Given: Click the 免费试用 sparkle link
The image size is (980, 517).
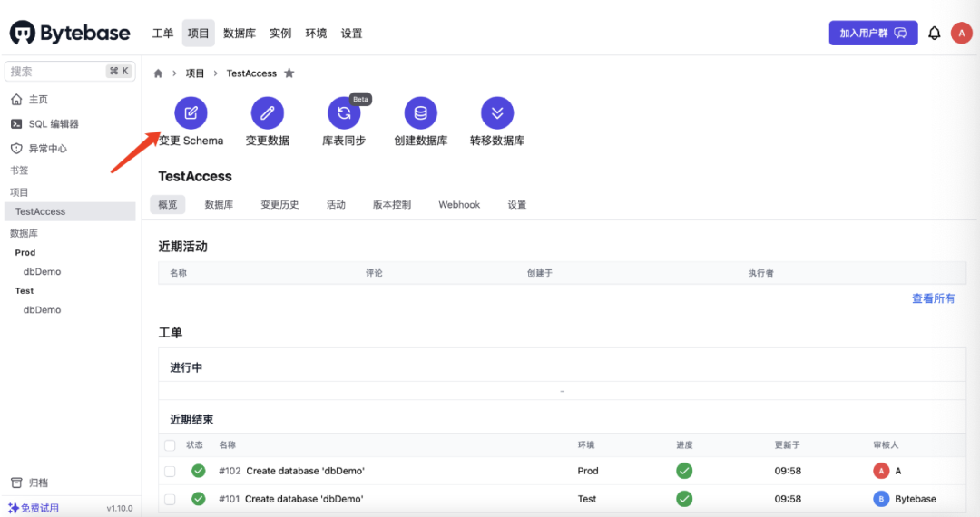Looking at the screenshot, I should click(x=34, y=508).
